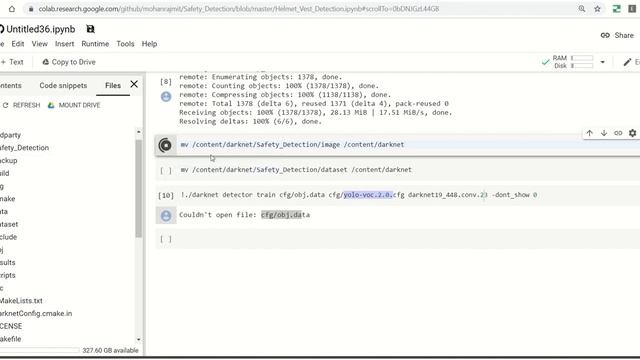The height and width of the screenshot is (360, 640).
Task: Close the left side panel
Action: pyautogui.click(x=134, y=84)
